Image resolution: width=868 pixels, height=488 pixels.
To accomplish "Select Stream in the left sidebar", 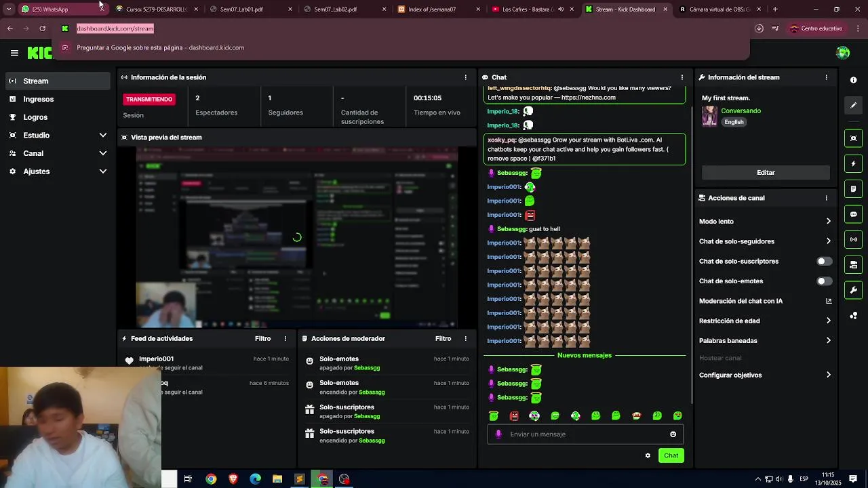I will pos(58,81).
